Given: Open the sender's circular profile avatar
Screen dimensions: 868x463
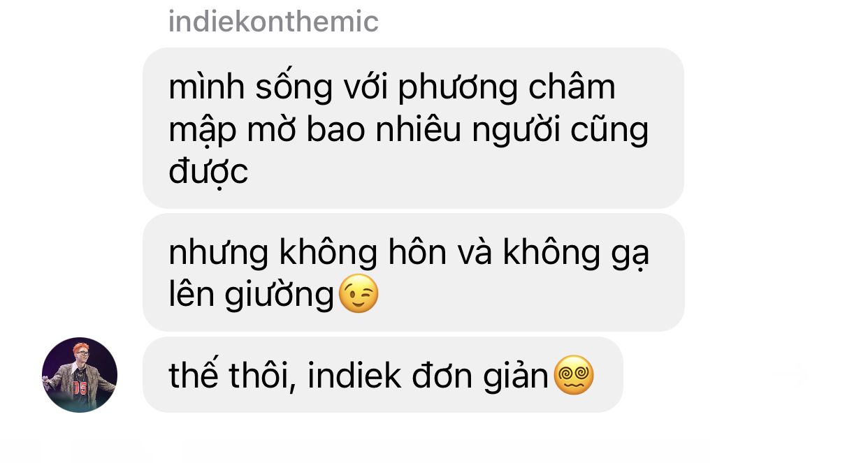Looking at the screenshot, I should tap(80, 375).
